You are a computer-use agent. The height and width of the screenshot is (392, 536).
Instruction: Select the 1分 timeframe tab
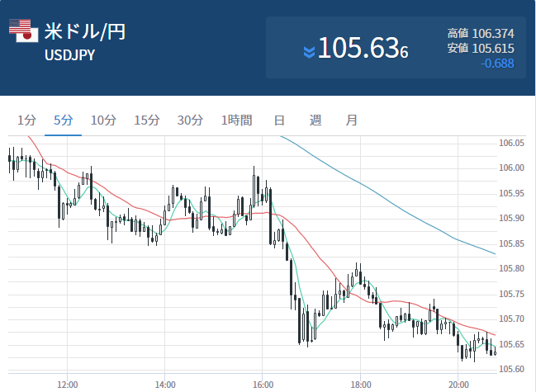point(26,120)
